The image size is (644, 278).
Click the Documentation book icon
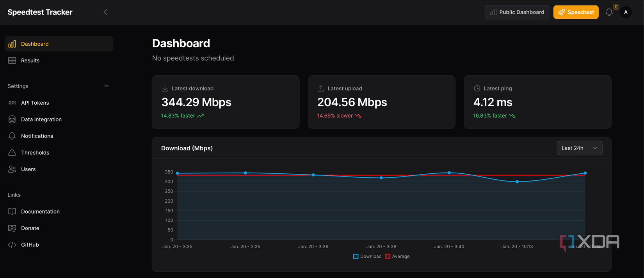[x=12, y=212]
